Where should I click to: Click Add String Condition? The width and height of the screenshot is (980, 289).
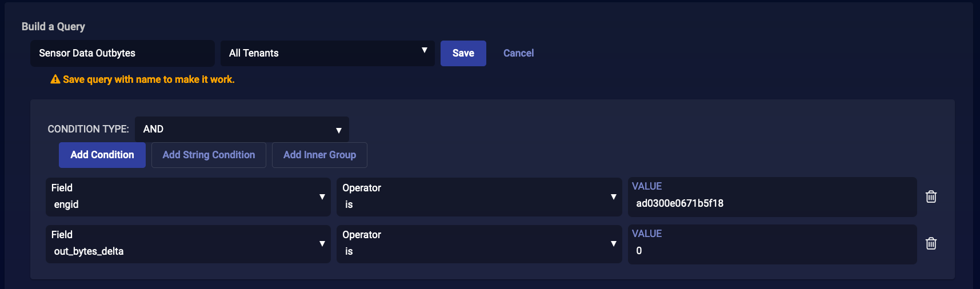point(209,155)
